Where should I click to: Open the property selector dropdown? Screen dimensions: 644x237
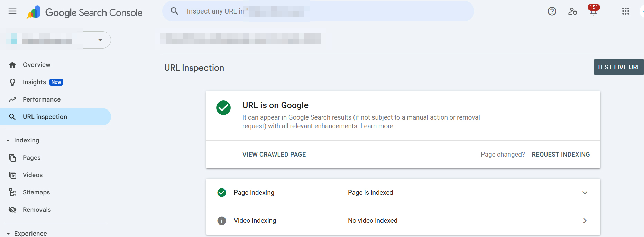(x=100, y=40)
